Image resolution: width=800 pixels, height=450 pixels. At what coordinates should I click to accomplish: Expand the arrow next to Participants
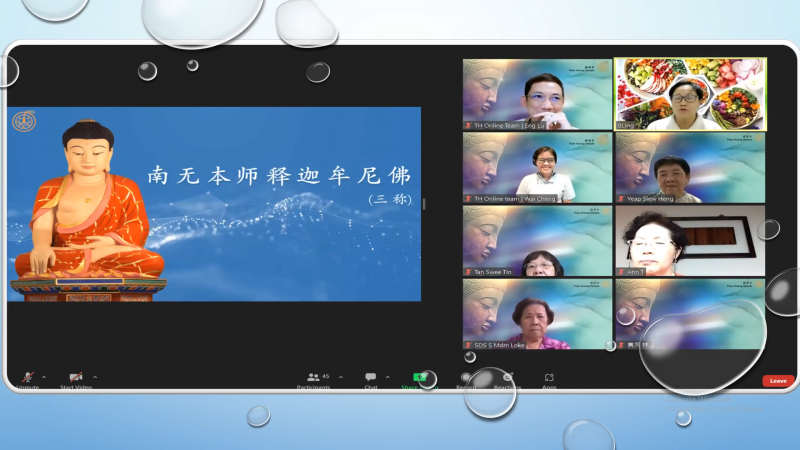[x=340, y=377]
